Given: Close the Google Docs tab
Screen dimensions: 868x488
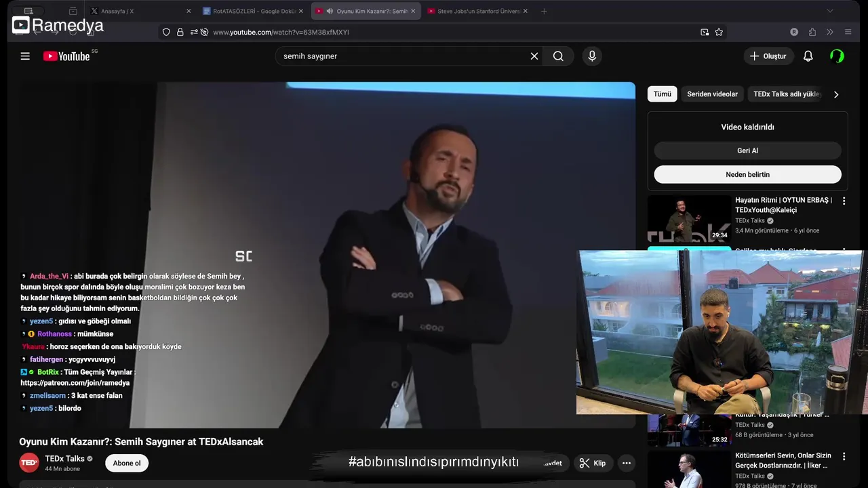Looking at the screenshot, I should (301, 11).
